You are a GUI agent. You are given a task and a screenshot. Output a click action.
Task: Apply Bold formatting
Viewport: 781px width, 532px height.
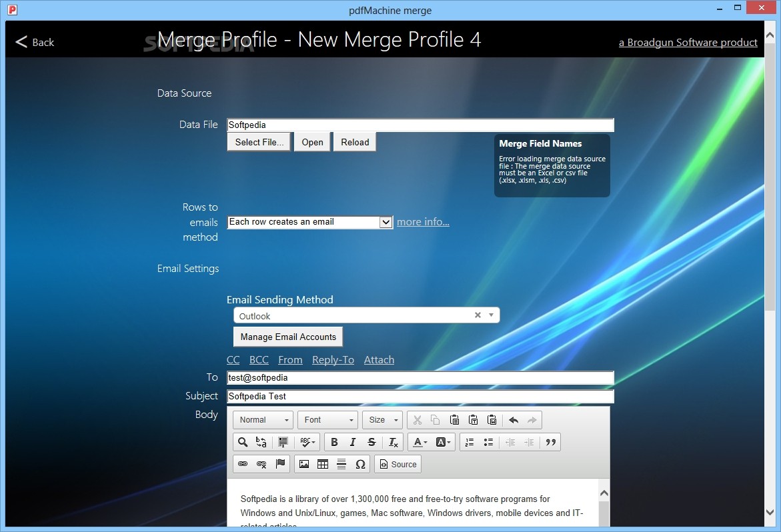click(x=334, y=442)
